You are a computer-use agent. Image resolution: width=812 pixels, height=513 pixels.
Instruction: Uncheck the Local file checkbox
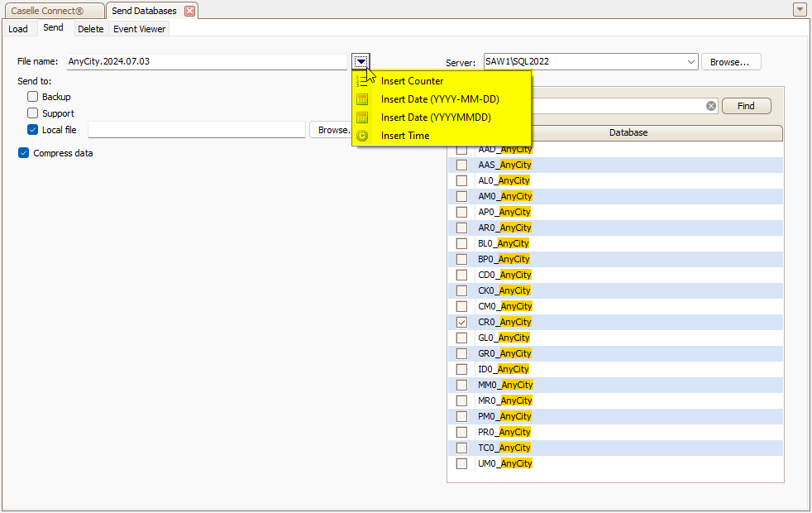(x=32, y=130)
